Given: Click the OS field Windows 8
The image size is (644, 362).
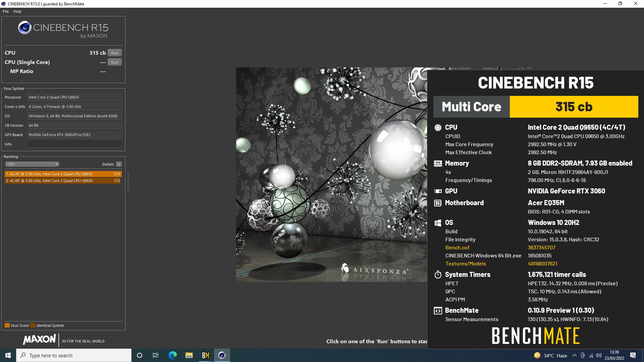Looking at the screenshot, I should [x=74, y=116].
